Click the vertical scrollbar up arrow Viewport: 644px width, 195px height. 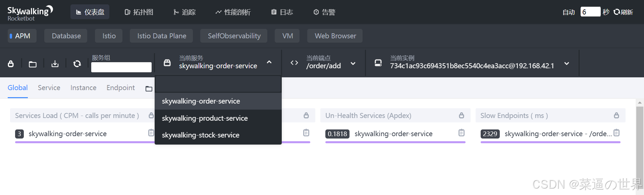coord(640,103)
